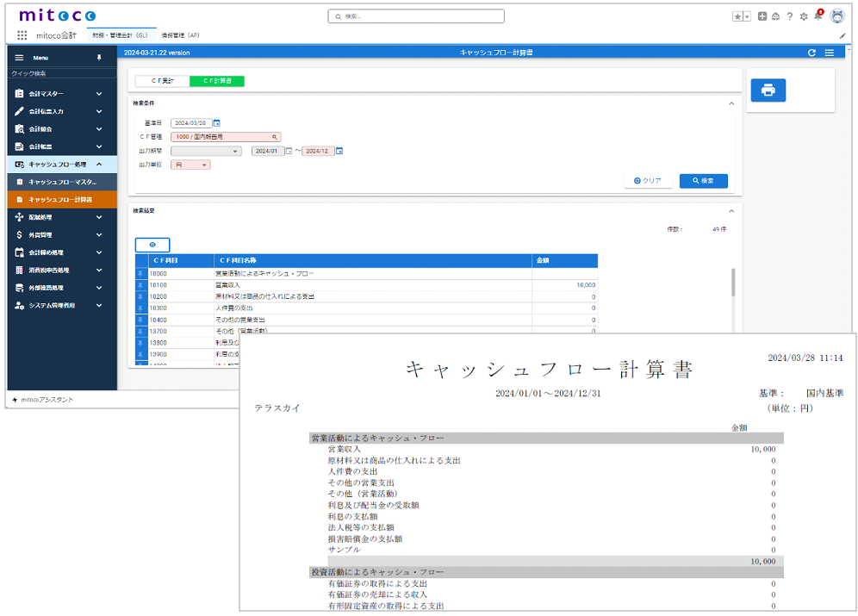This screenshot has width=858, height=616.
Task: Open the notifications bell icon
Action: pyautogui.click(x=818, y=16)
